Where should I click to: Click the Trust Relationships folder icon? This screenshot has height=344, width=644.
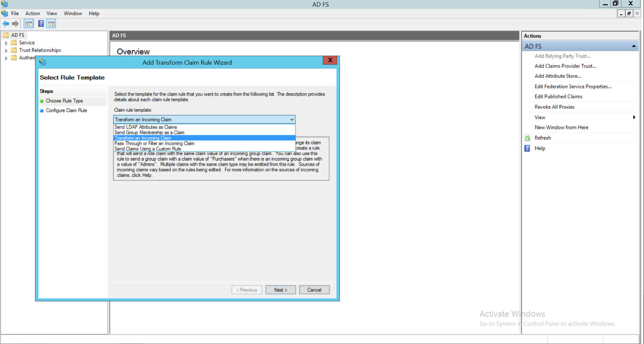tap(14, 50)
